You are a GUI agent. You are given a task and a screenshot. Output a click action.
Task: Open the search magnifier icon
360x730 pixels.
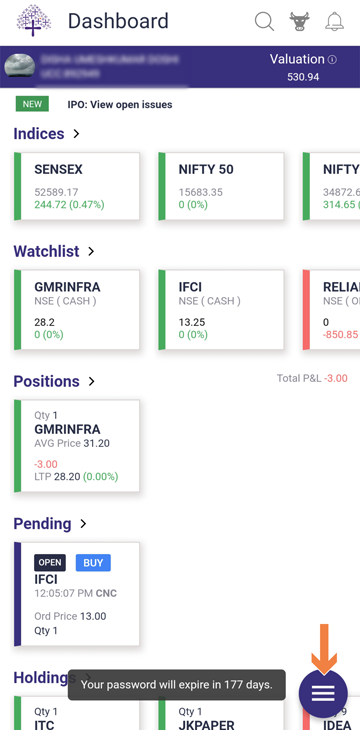264,21
